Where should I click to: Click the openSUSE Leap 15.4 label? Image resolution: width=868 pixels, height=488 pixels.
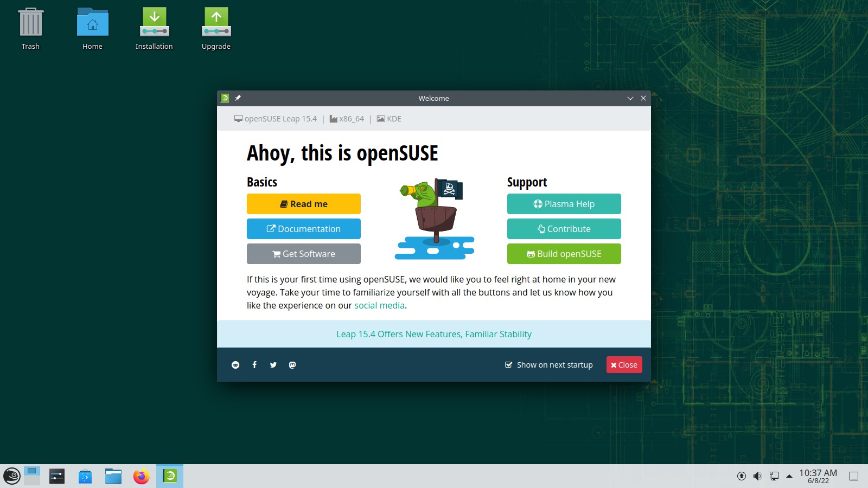[276, 119]
